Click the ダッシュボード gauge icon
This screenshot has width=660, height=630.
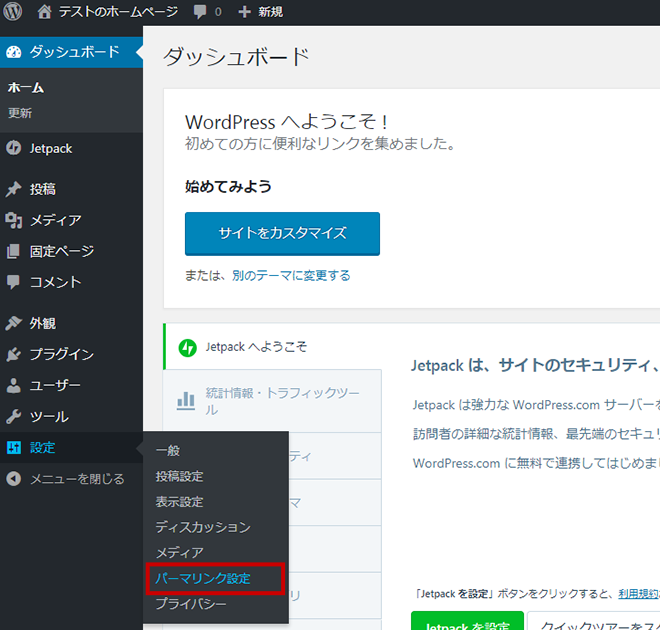pyautogui.click(x=13, y=52)
